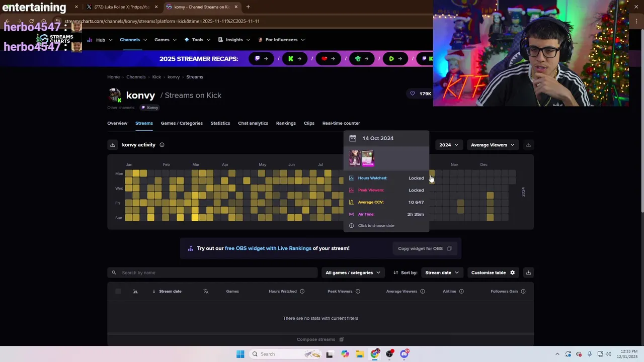Click the download icon beside Customize table

[528, 273]
